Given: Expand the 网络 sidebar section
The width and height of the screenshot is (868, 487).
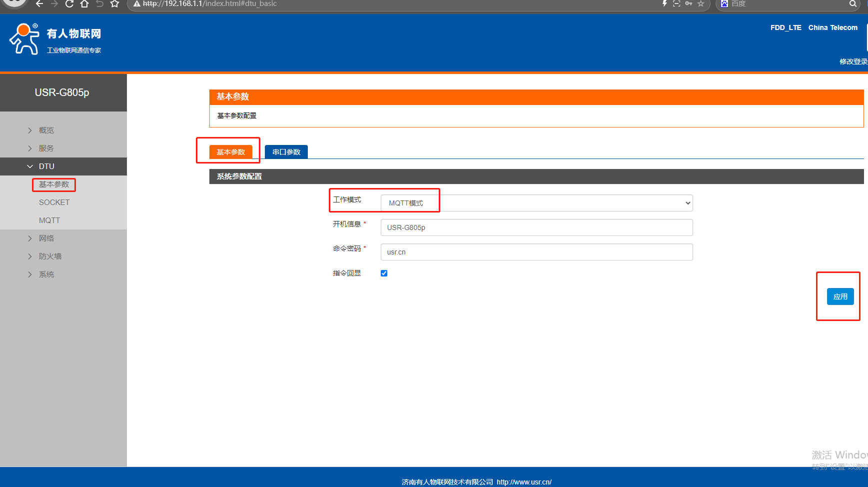Looking at the screenshot, I should (x=46, y=238).
